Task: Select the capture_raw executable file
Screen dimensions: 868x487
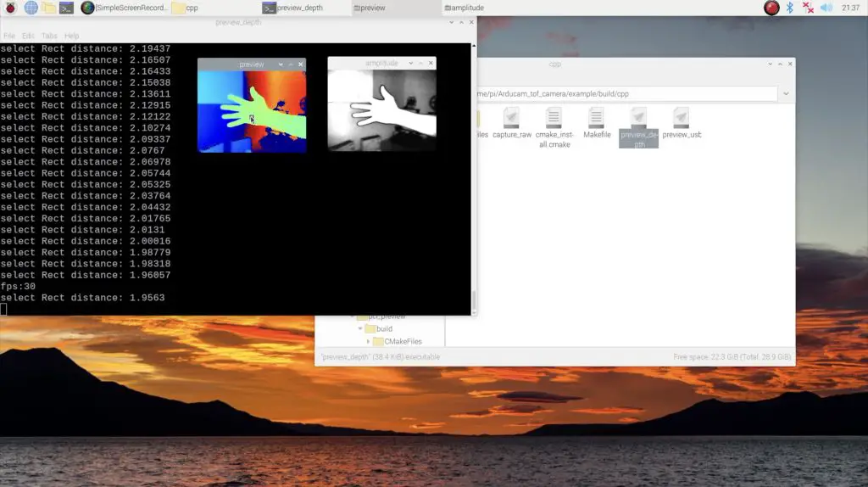Action: [511, 123]
